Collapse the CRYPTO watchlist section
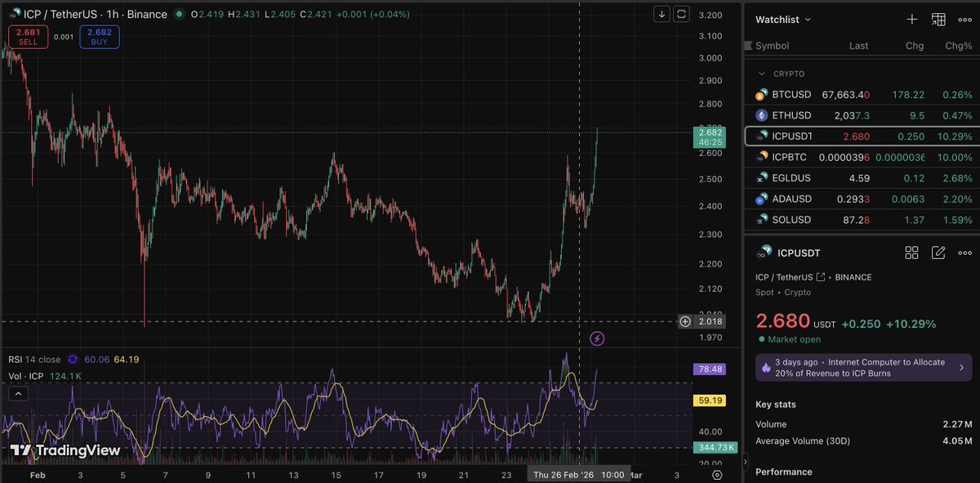This screenshot has width=980, height=483. coord(762,74)
